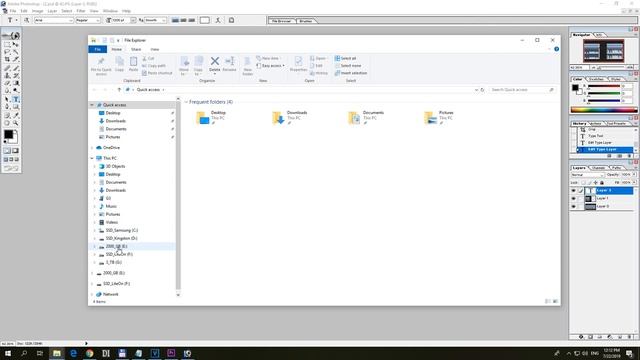Hide Layer 0 with its eye icon
The width and height of the screenshot is (640, 360).
point(573,207)
